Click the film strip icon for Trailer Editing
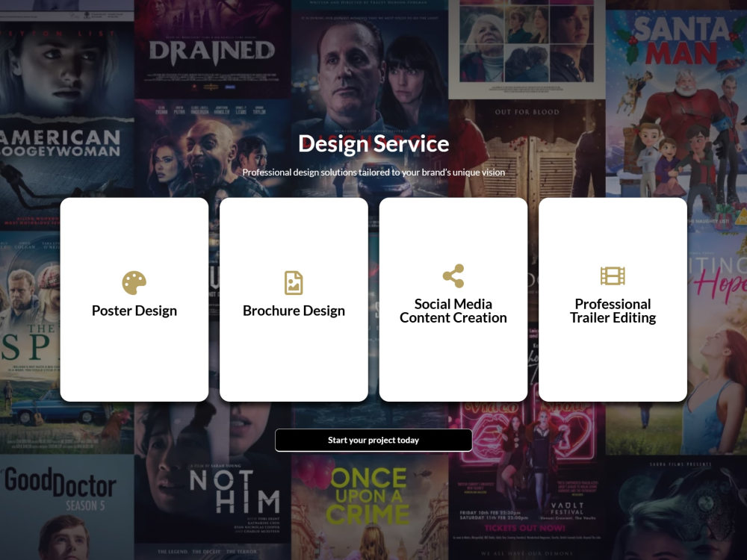 pyautogui.click(x=613, y=276)
